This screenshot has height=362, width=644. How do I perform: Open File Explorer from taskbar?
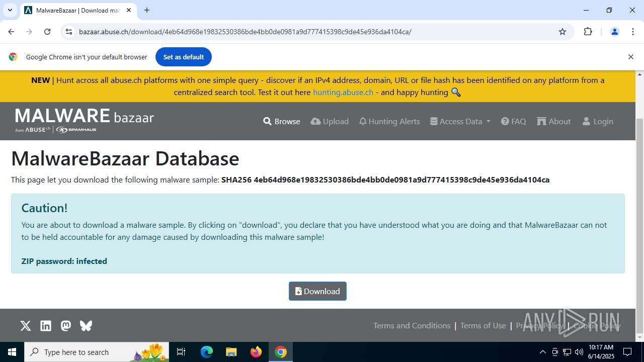(x=231, y=352)
